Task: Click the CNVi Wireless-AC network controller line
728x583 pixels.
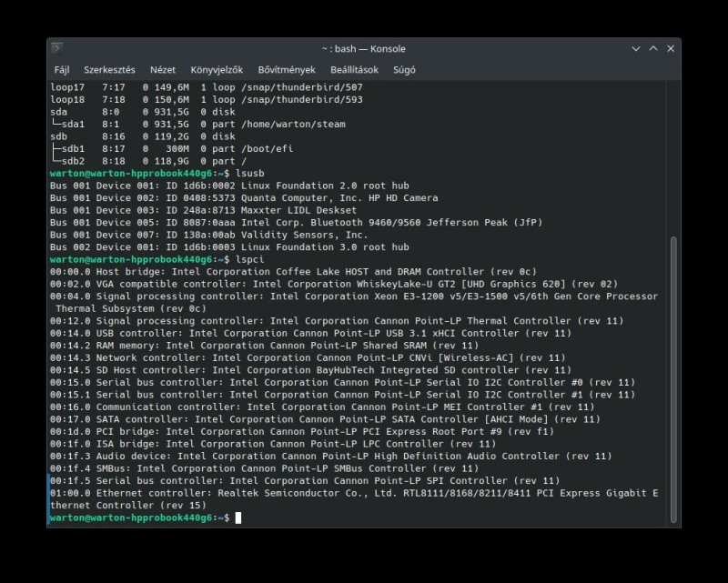Action: (308, 357)
